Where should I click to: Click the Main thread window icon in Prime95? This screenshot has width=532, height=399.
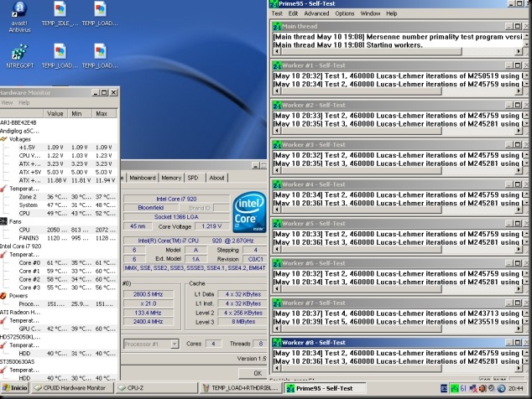[x=277, y=26]
